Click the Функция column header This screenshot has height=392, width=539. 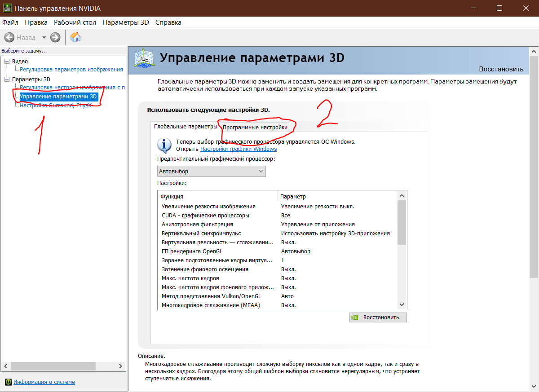[217, 197]
